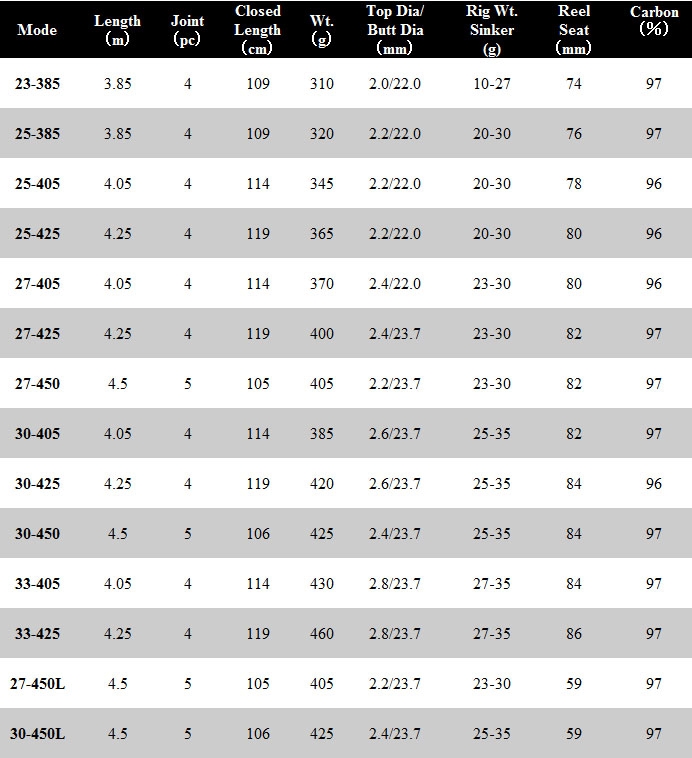
Task: Select the 27-450L model name
Action: coord(37,684)
